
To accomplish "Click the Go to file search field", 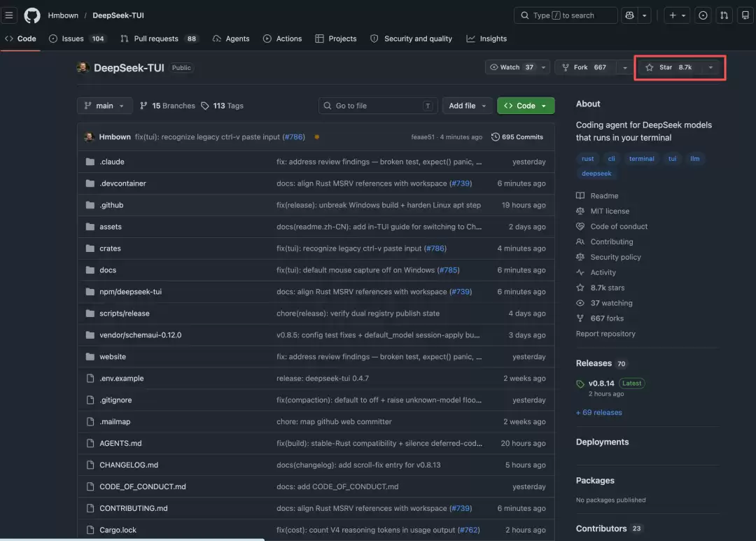I will click(x=378, y=106).
